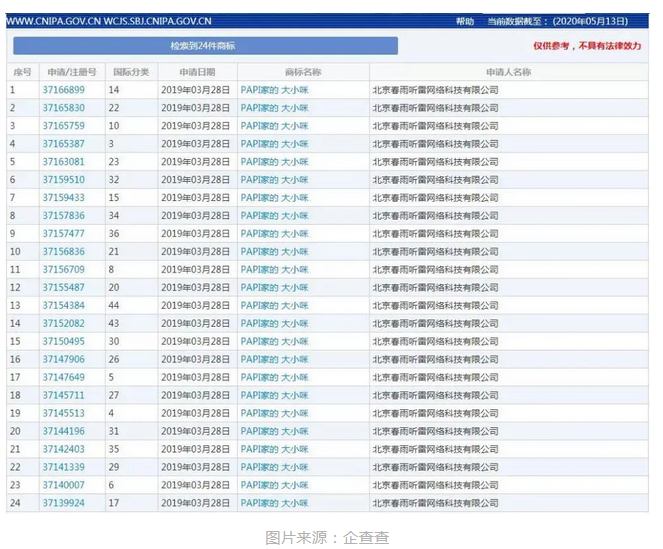Click application date in row 3
663x549 pixels.
pos(195,126)
